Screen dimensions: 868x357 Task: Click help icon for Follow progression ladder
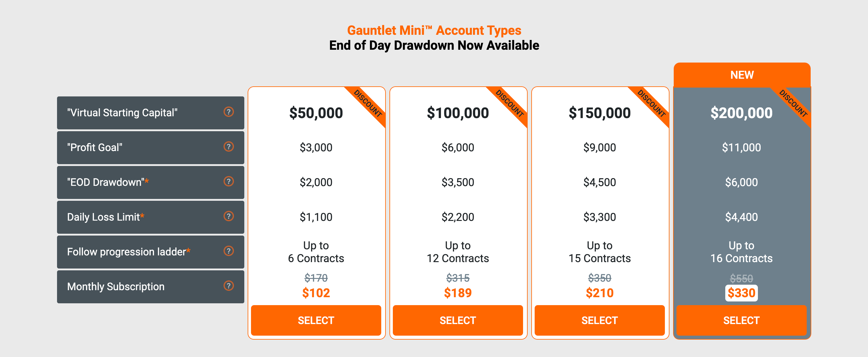click(228, 251)
